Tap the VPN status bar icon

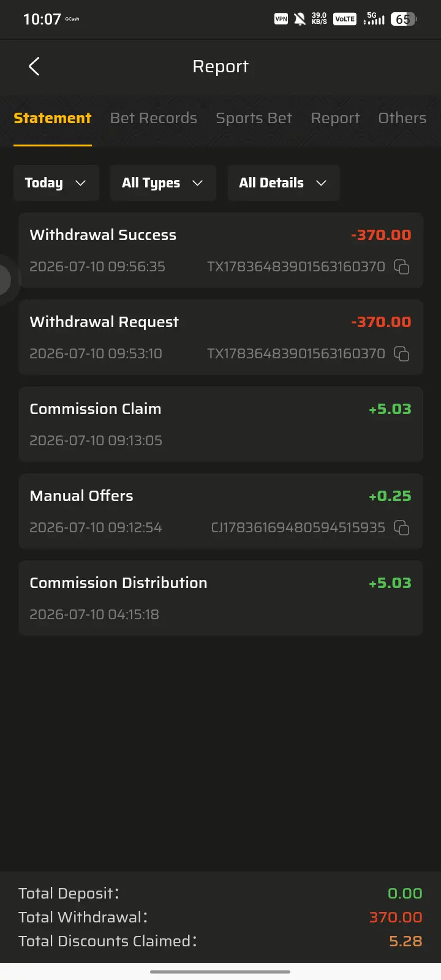coord(281,19)
